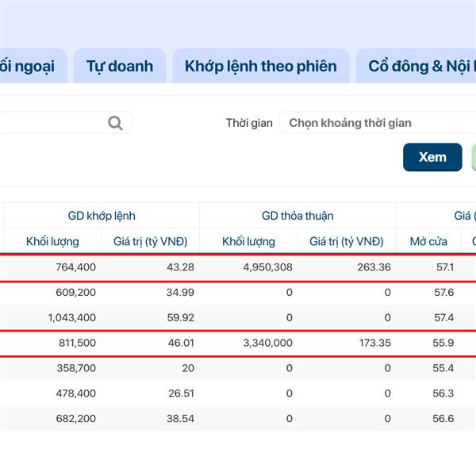Viewport: 476px width, 476px height.
Task: Click Giá trị (tỷ VNĐ) header under GD thỏa thuận
Action: 347,241
